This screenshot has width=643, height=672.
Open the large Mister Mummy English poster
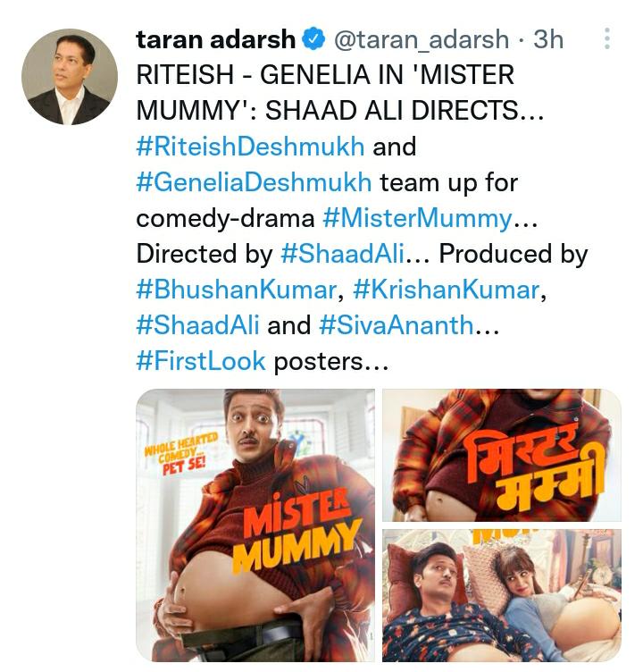(255, 525)
